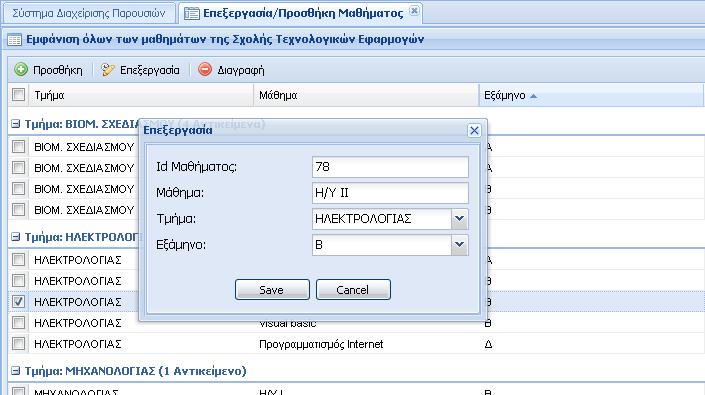Screen dimensions: 705x395
Task: Click the Επεξεργασία pencil icon in toolbar
Action: pos(107,70)
